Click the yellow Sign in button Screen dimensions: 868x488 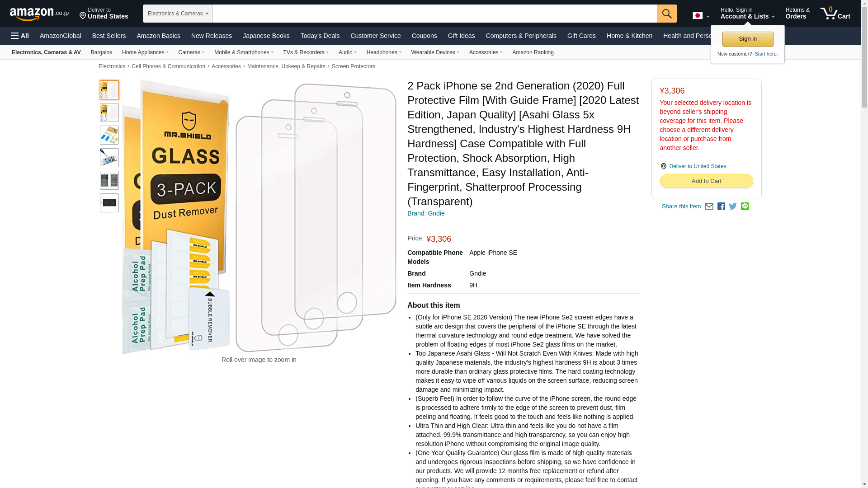[748, 39]
